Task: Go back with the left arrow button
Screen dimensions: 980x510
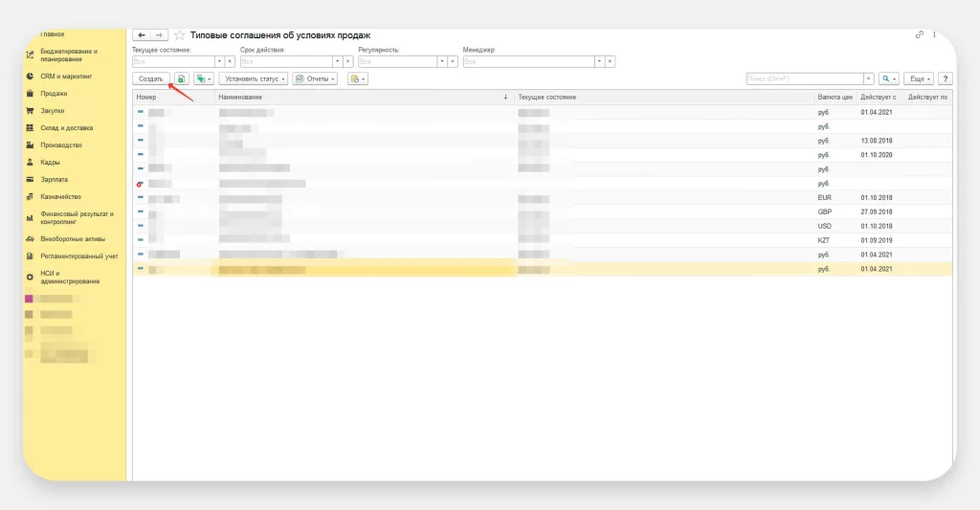Action: click(x=142, y=34)
